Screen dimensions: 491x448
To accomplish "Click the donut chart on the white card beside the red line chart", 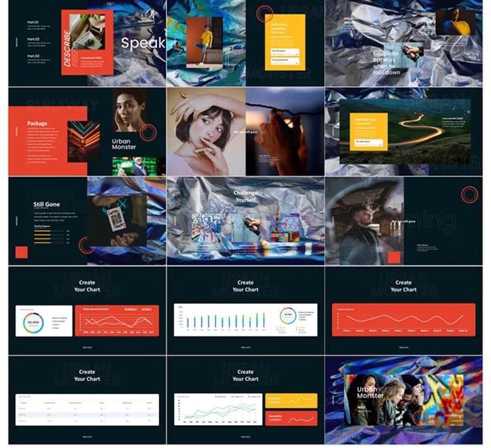I will [33, 323].
